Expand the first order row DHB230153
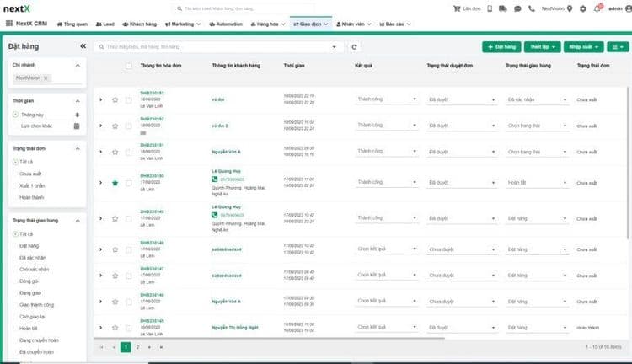 pyautogui.click(x=100, y=99)
